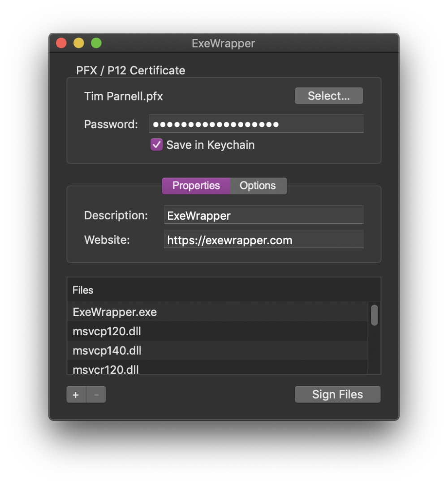Click the file list scrollbar thumb
This screenshot has height=485, width=448.
374,315
